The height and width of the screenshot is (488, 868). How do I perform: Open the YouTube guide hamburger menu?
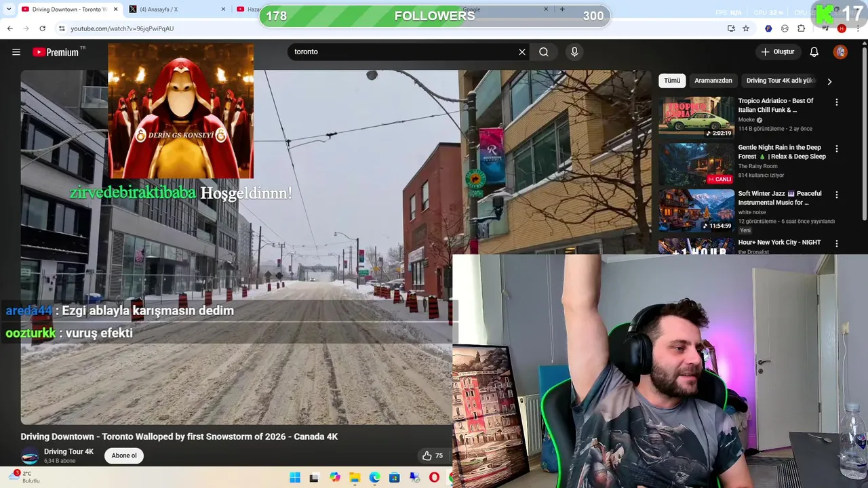(16, 52)
